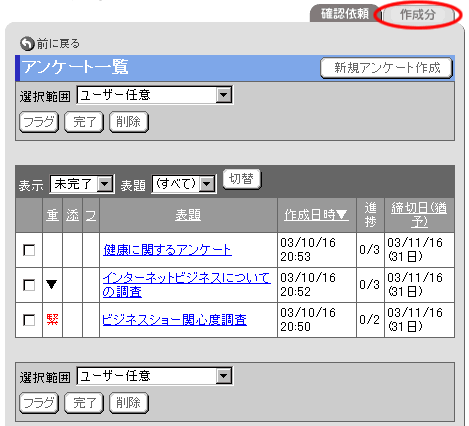Click the black down-triangle priority icon
Image resolution: width=469 pixels, height=426 pixels.
coord(52,284)
